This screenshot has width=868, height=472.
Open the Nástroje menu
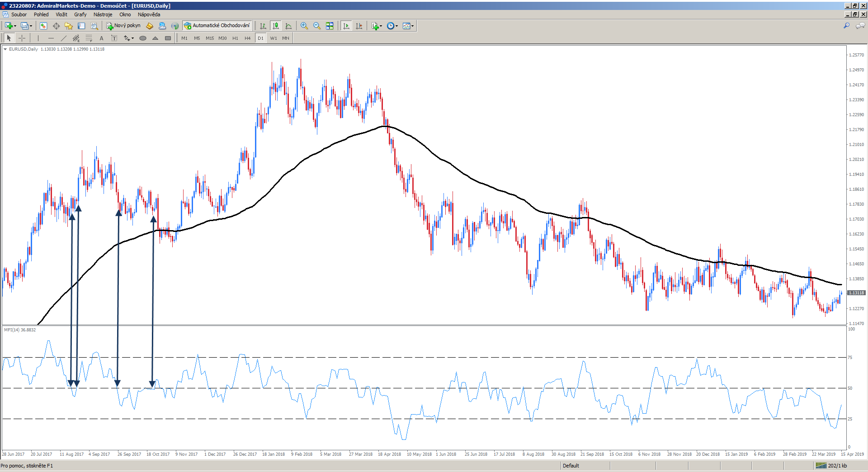103,14
